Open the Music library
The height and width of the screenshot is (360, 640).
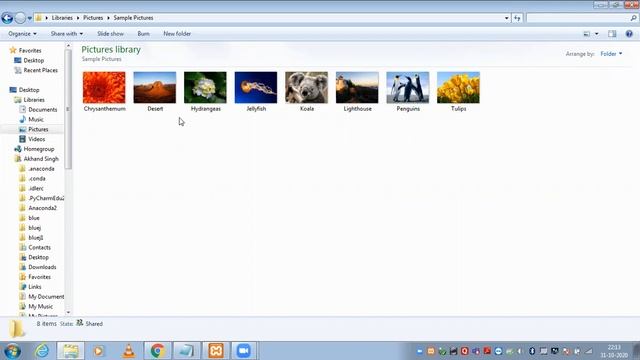point(36,119)
